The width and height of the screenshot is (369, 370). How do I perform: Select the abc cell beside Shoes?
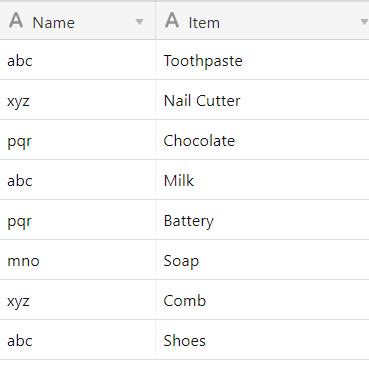pos(78,340)
